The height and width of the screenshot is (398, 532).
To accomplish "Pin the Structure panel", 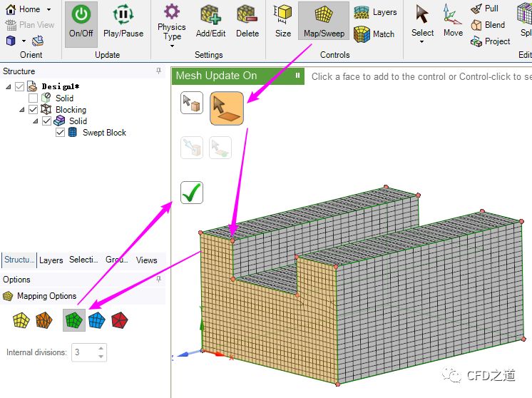I will (x=158, y=71).
